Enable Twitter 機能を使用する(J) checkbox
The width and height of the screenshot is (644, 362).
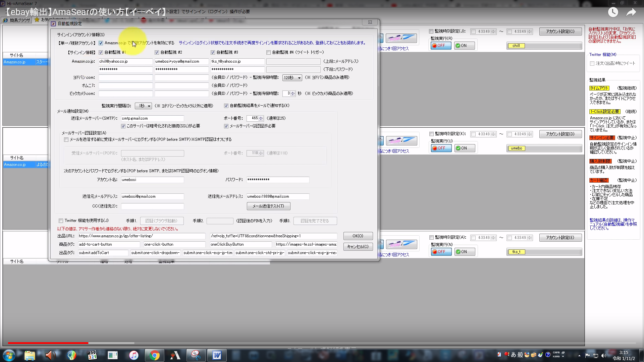(x=61, y=221)
